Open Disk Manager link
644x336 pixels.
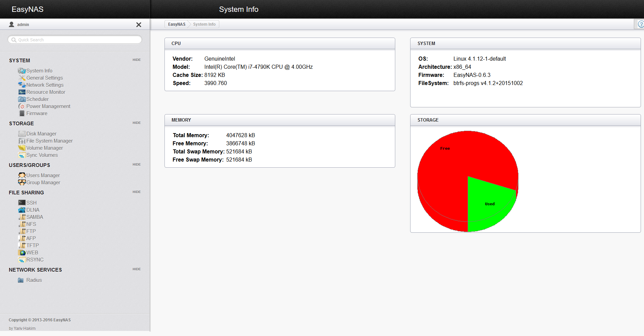click(x=41, y=134)
